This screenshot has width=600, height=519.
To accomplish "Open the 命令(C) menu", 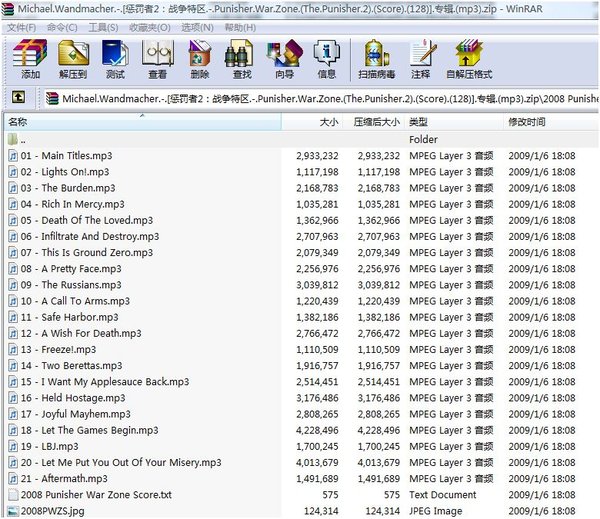I will [x=62, y=28].
